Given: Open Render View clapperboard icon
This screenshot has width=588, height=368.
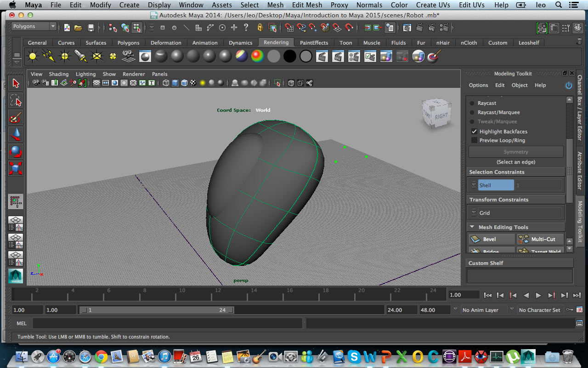Looking at the screenshot, I should pos(322,57).
